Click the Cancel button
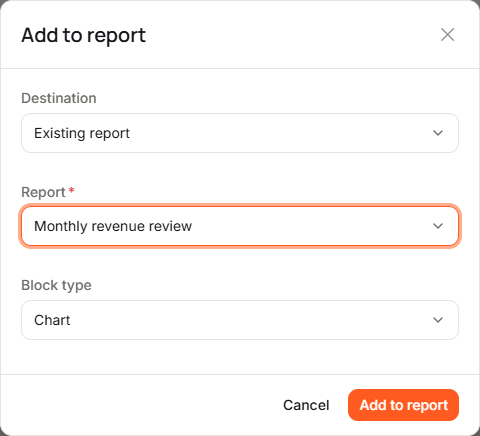The width and height of the screenshot is (480, 436). (x=306, y=405)
